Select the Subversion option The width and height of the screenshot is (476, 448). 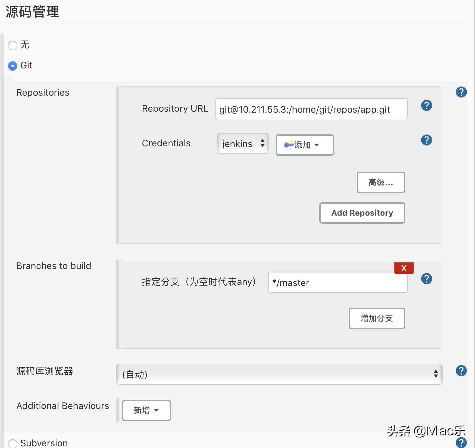point(12,443)
